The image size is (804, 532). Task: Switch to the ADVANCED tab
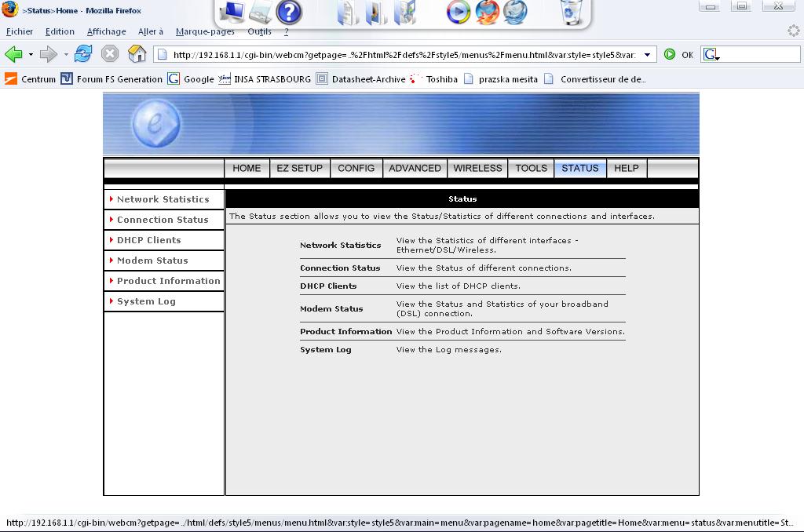click(x=415, y=168)
